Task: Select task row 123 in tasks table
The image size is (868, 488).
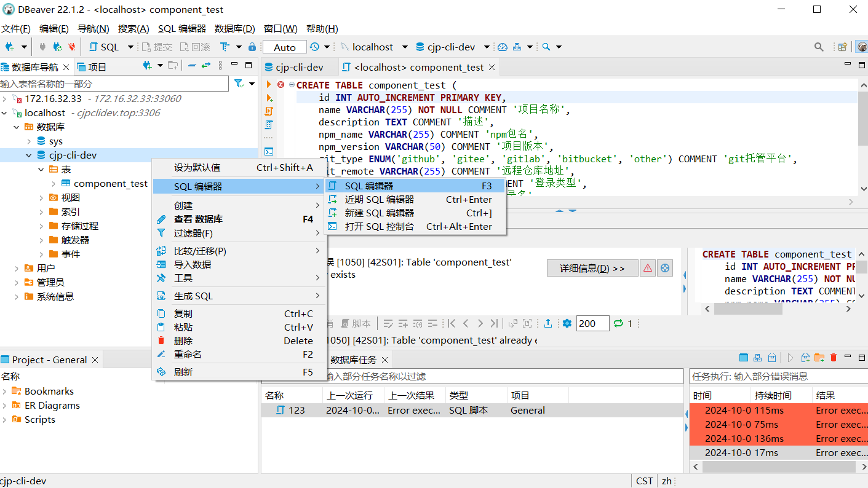Action: click(x=472, y=411)
